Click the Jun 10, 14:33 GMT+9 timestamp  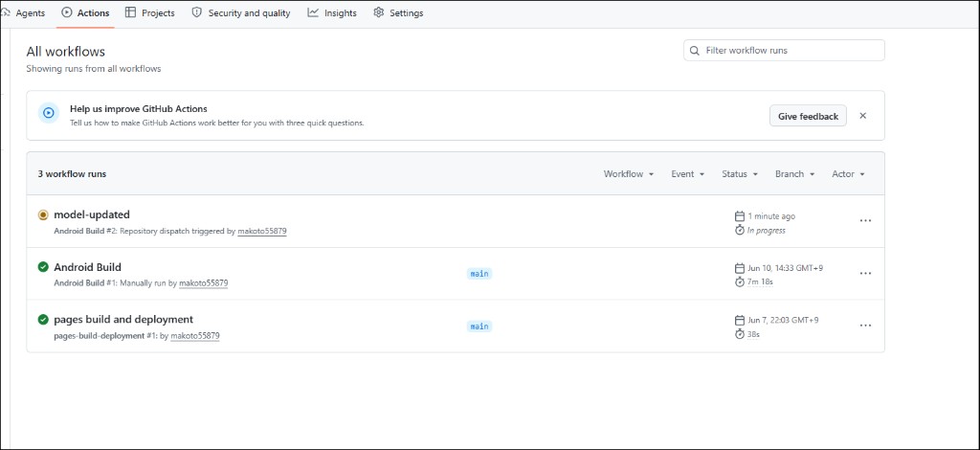pos(785,268)
